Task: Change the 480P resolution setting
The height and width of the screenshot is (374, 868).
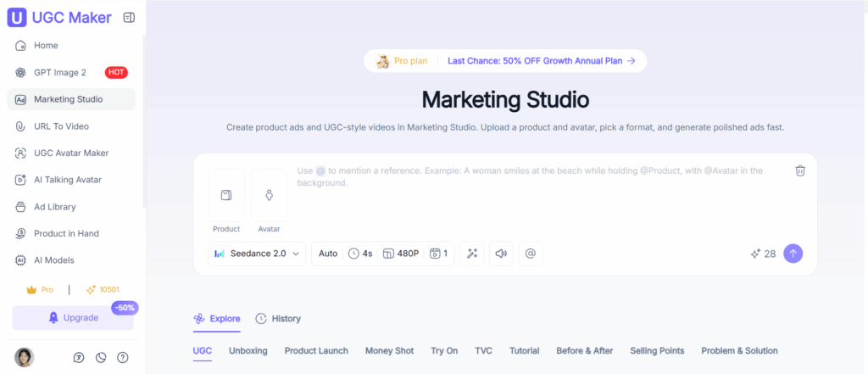Action: point(401,254)
